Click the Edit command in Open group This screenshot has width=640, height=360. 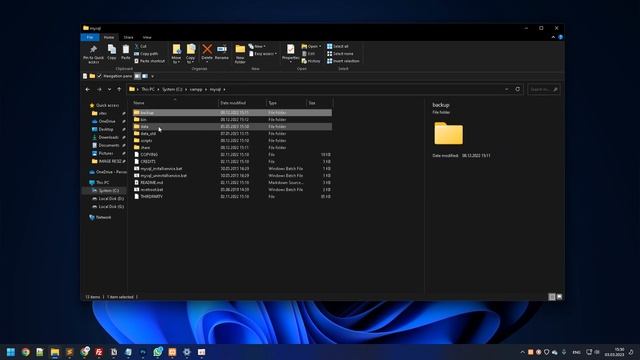309,54
